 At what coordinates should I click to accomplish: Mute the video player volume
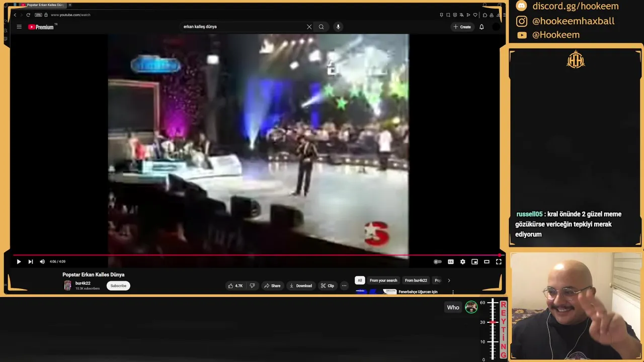[x=42, y=261]
